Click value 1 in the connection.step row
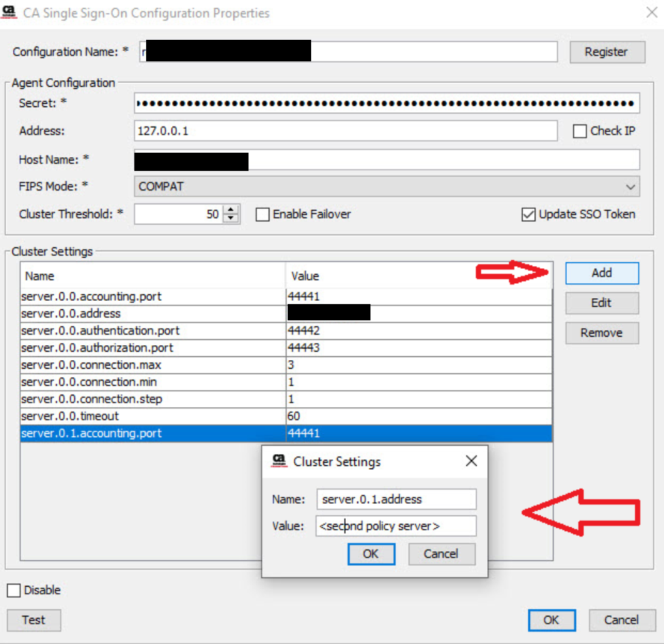 [x=291, y=399]
